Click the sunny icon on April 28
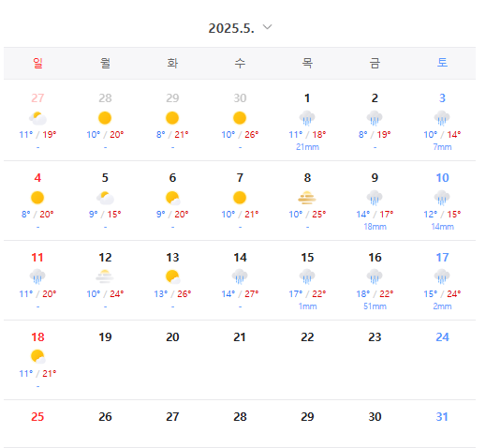This screenshot has width=486, height=448. 105,118
